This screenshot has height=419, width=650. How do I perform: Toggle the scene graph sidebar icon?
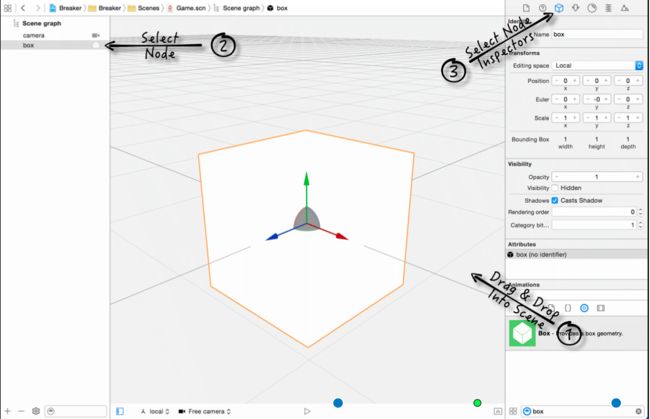tap(120, 411)
